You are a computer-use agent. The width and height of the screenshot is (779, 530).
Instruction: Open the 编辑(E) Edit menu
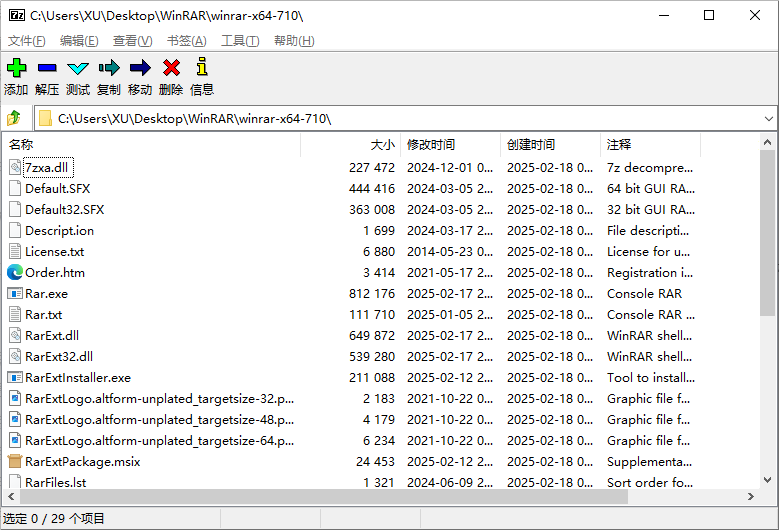pos(79,41)
